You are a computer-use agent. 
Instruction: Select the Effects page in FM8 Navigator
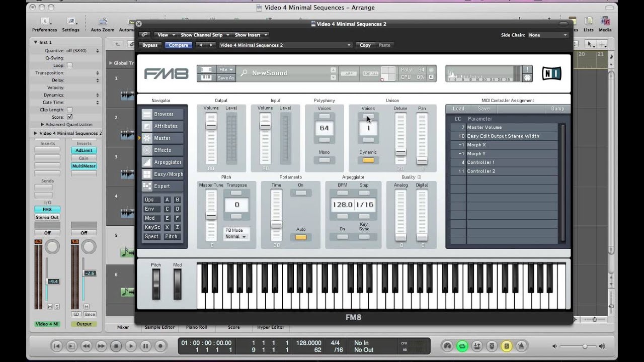[163, 150]
